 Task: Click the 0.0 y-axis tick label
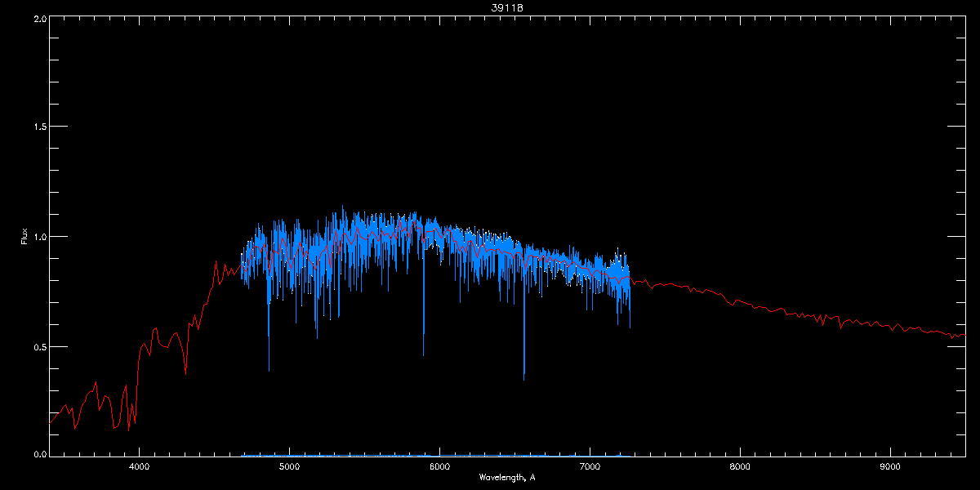coord(38,455)
